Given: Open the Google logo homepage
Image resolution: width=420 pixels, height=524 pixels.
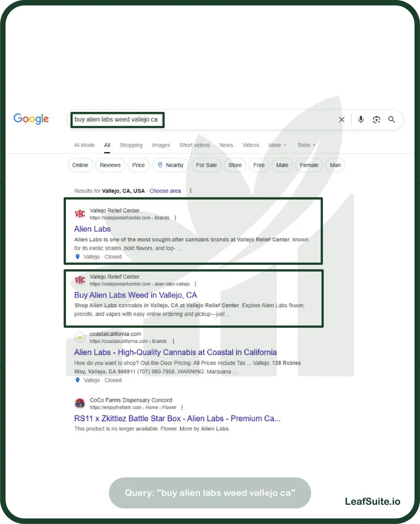Looking at the screenshot, I should pyautogui.click(x=31, y=119).
